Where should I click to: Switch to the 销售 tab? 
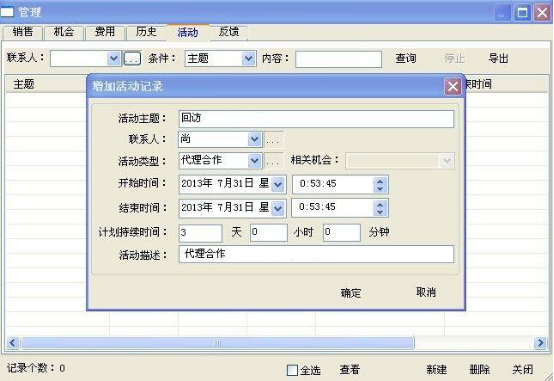pos(23,33)
